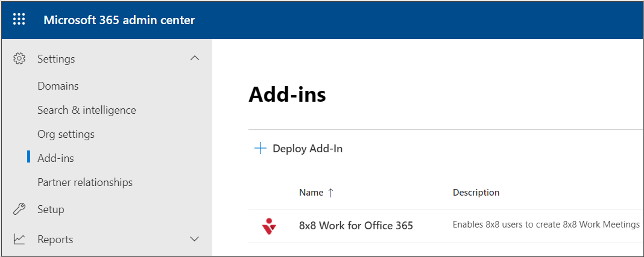Open Search & intelligence settings
The width and height of the screenshot is (644, 257).
pos(87,110)
